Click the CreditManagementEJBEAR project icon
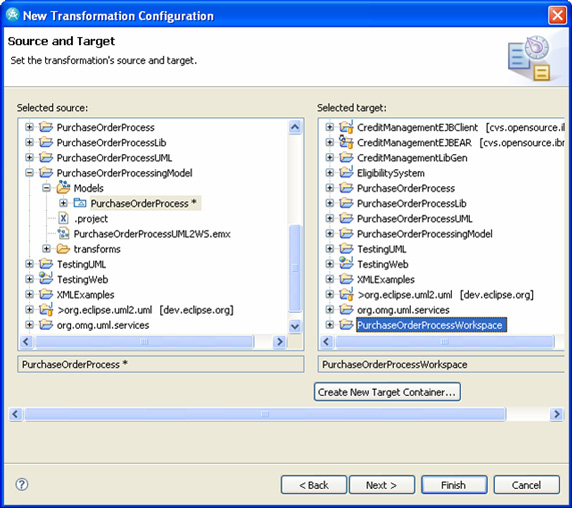 point(346,142)
